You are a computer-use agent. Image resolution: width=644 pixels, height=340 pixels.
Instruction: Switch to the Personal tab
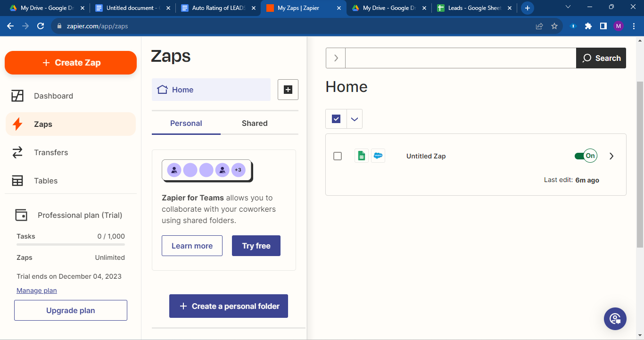[x=186, y=123]
